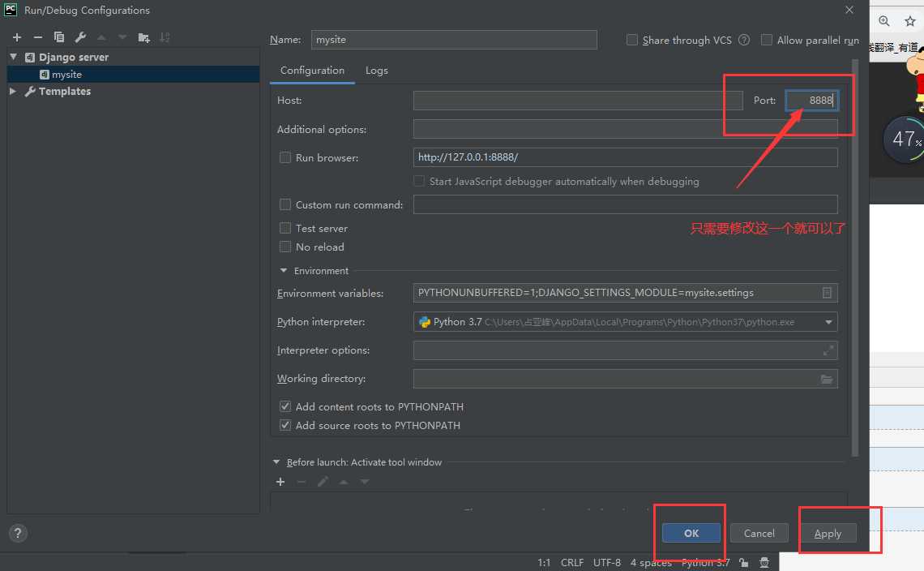Move configuration down in the list
The width and height of the screenshot is (924, 571).
tap(122, 37)
